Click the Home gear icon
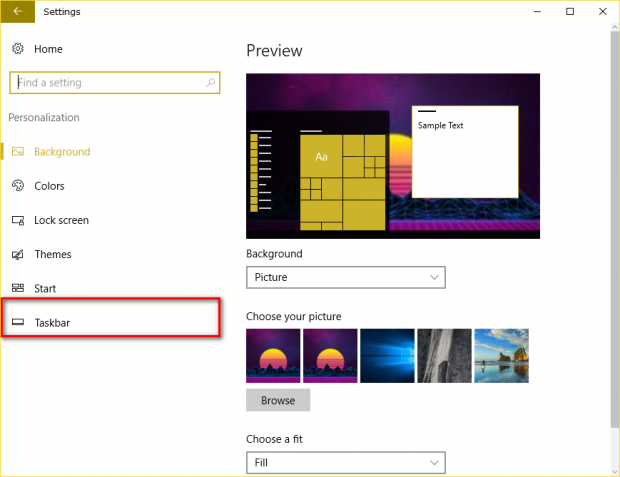The image size is (620, 477). point(18,49)
